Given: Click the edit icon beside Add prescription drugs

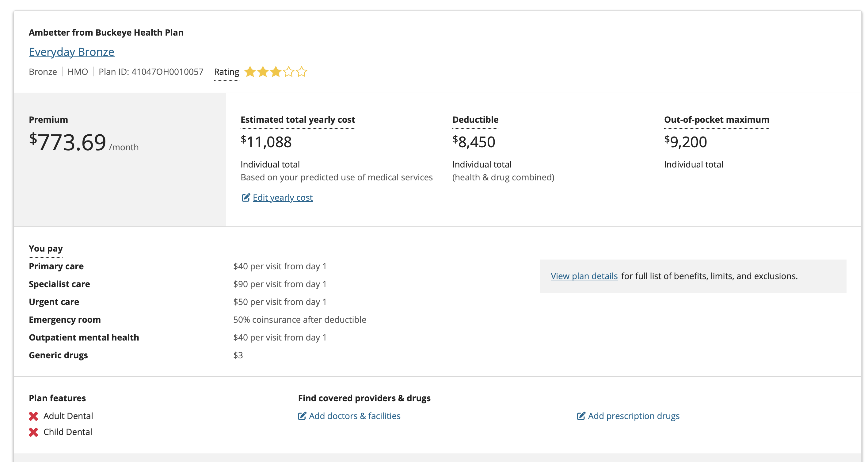Looking at the screenshot, I should (x=581, y=416).
